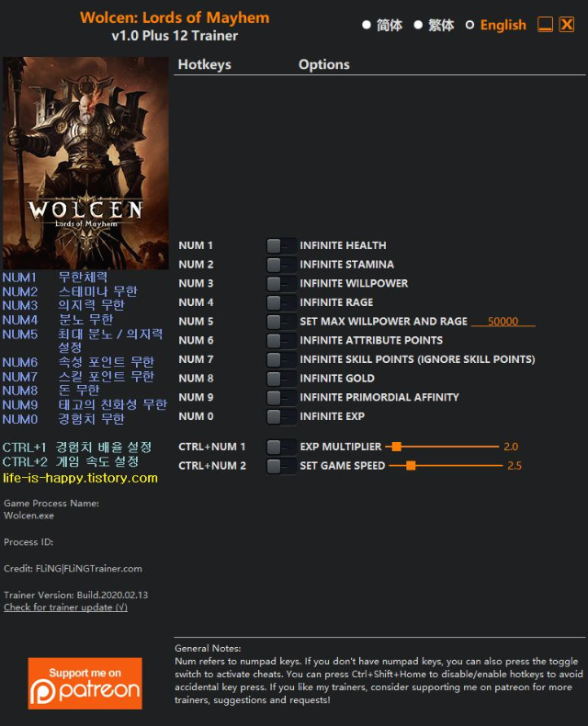Click the INFINITE EXP option text
The height and width of the screenshot is (726, 588).
(x=333, y=416)
